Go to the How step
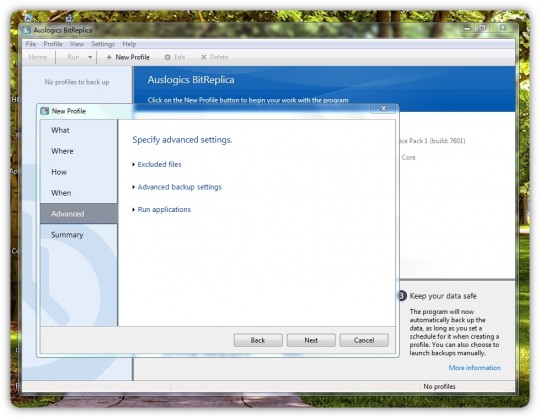The height and width of the screenshot is (418, 540). (79, 172)
